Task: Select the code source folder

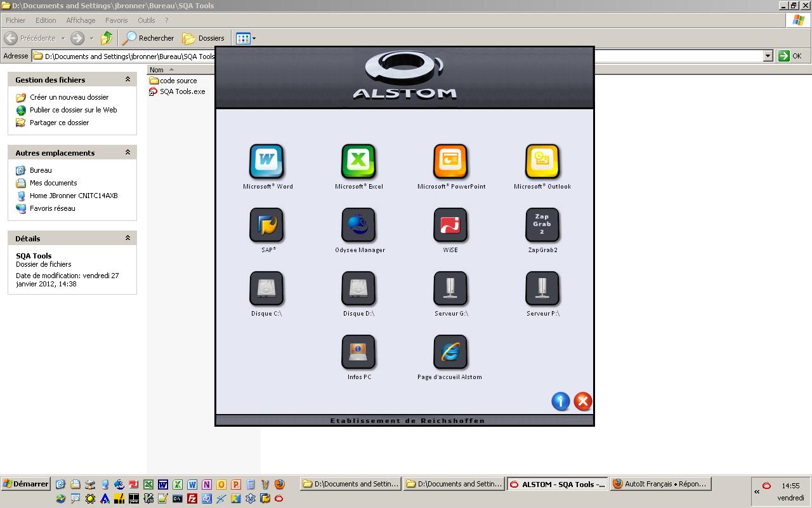Action: [173, 81]
